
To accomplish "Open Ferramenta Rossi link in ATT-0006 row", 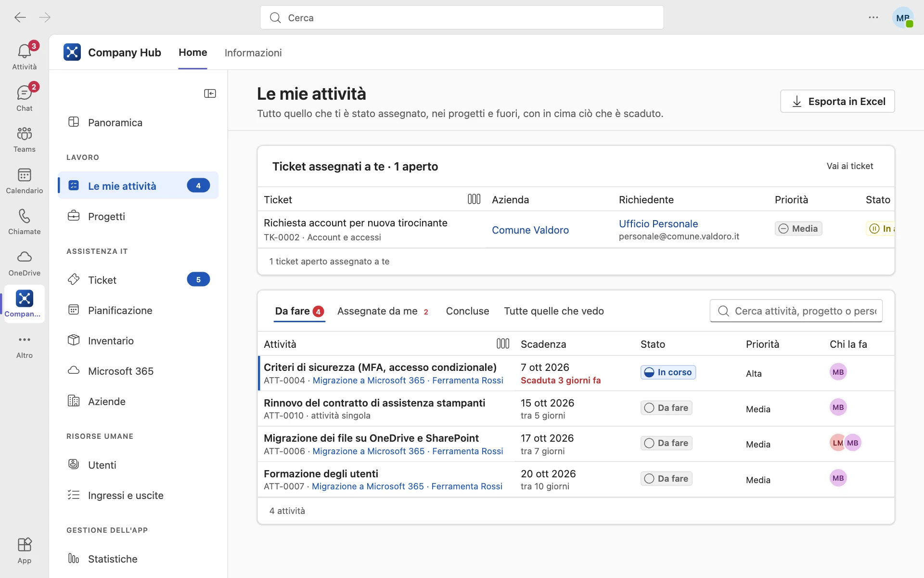I will 467,451.
